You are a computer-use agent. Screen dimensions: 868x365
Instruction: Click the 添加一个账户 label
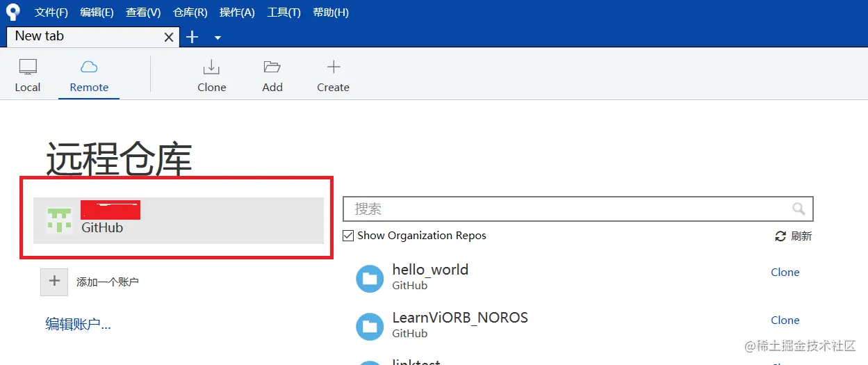(x=108, y=282)
